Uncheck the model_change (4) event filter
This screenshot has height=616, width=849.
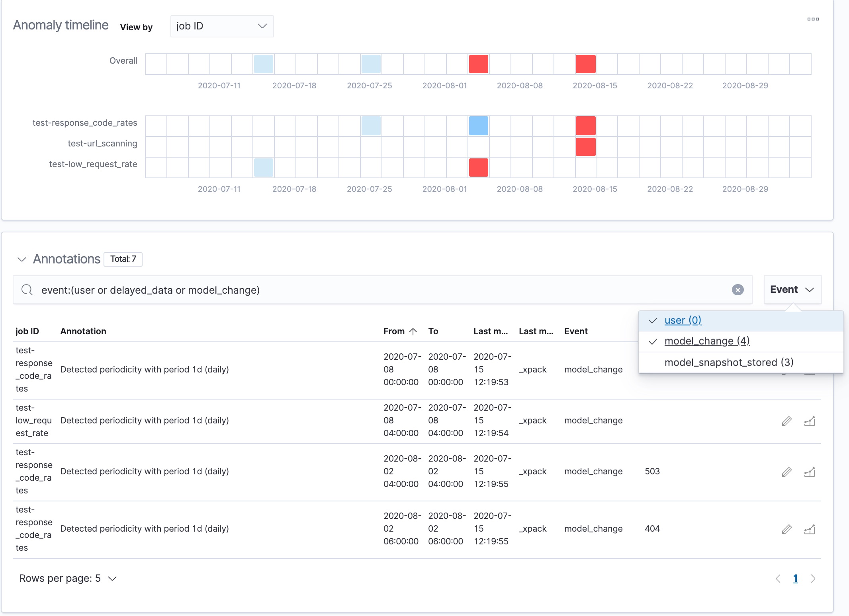click(x=707, y=341)
